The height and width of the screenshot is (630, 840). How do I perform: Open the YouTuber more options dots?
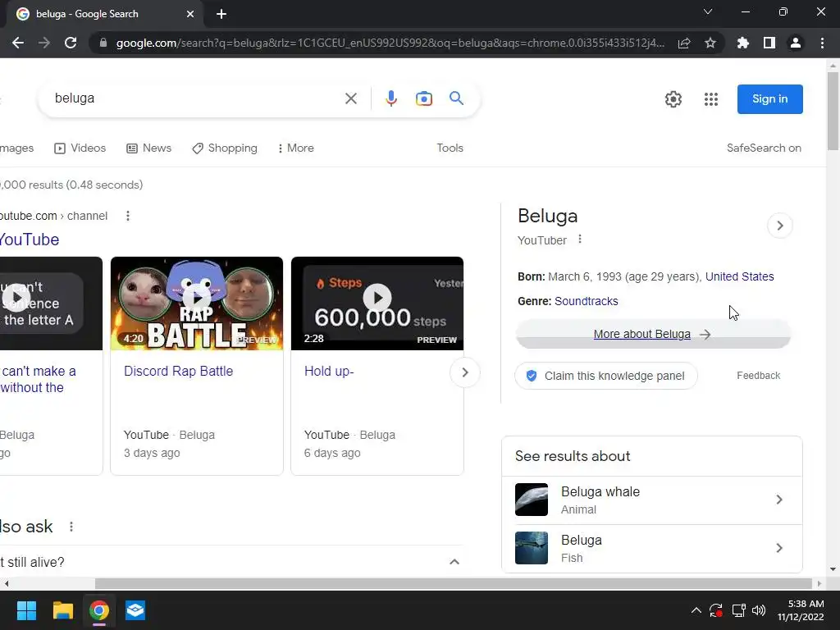pos(580,240)
